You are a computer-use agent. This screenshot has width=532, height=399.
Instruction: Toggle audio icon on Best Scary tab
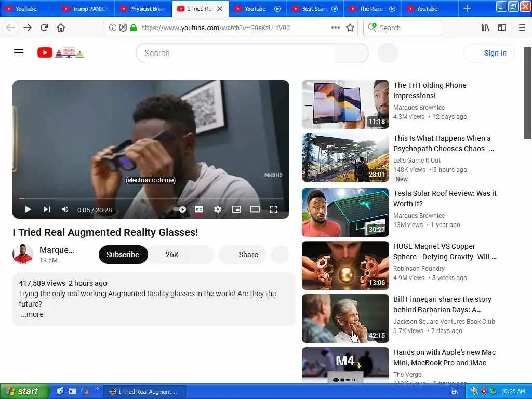(x=335, y=9)
